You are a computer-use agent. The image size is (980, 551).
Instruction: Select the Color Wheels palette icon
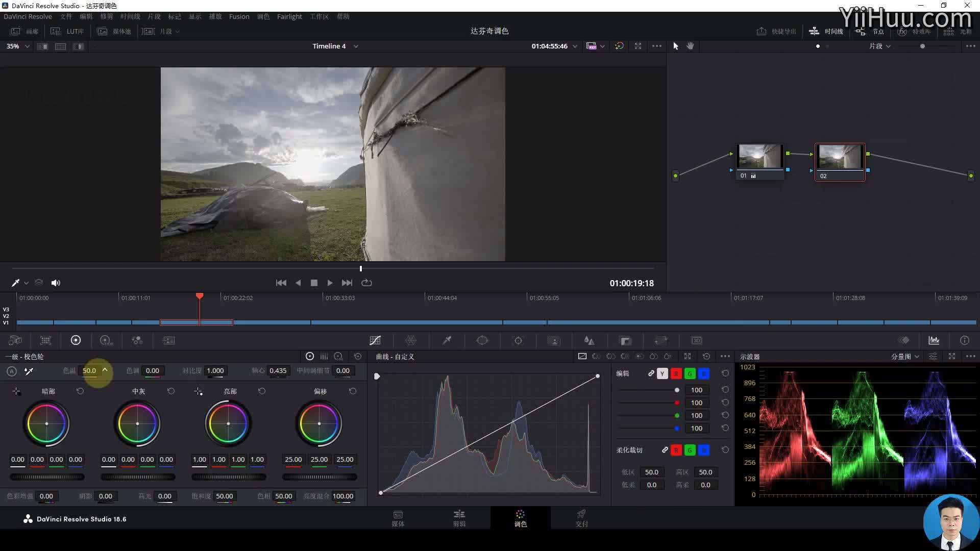76,340
